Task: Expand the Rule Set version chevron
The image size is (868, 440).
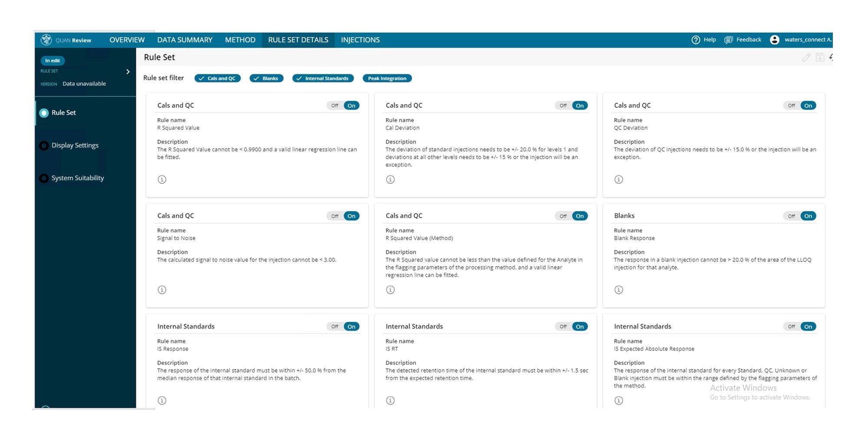Action: 128,72
